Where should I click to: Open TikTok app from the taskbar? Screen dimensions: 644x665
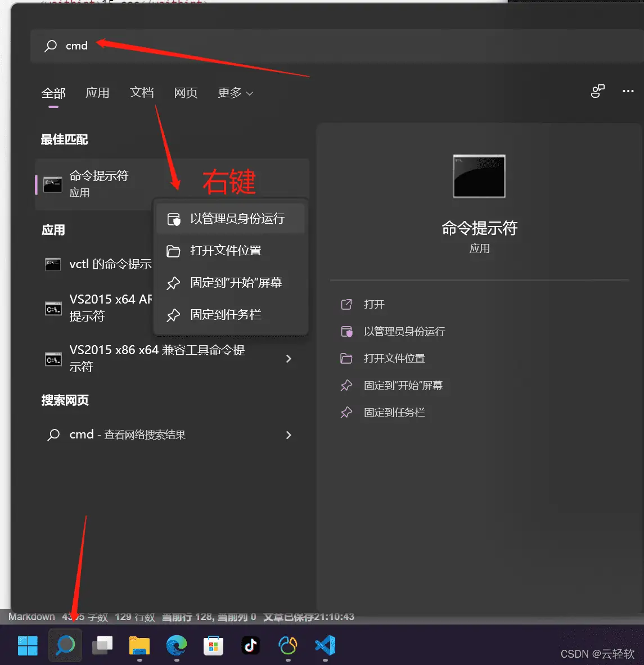click(x=250, y=645)
